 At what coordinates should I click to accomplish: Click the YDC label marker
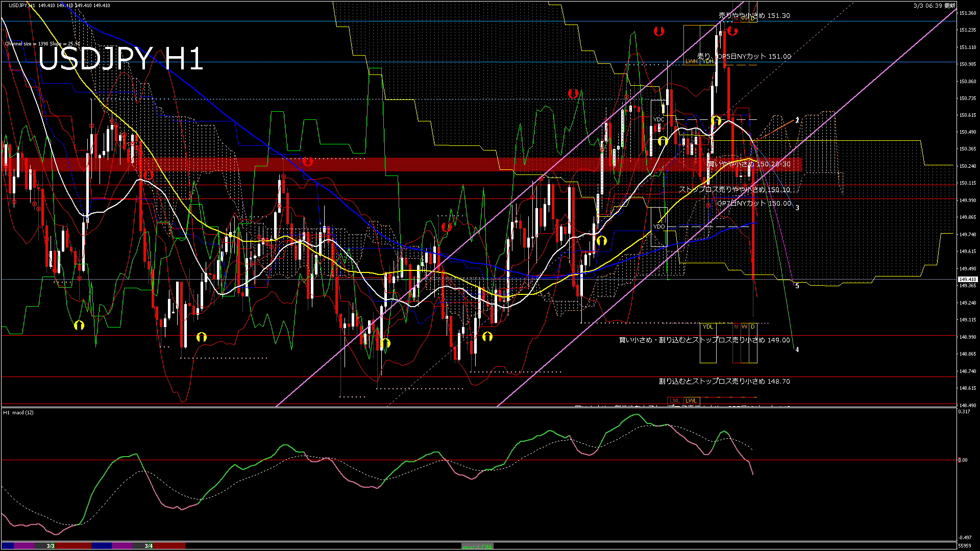click(659, 119)
